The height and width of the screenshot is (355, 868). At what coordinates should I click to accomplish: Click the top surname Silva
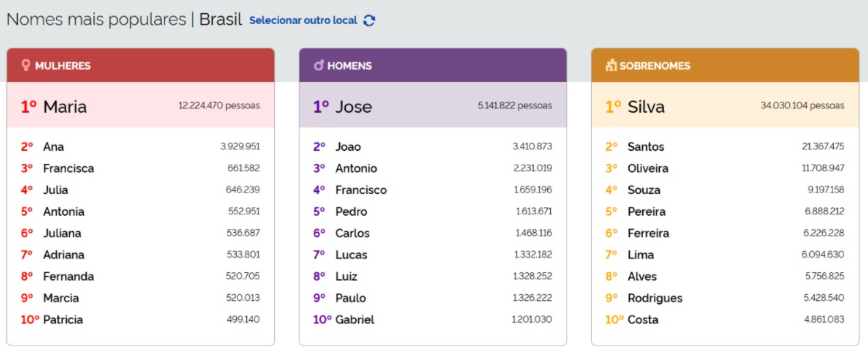pos(646,106)
